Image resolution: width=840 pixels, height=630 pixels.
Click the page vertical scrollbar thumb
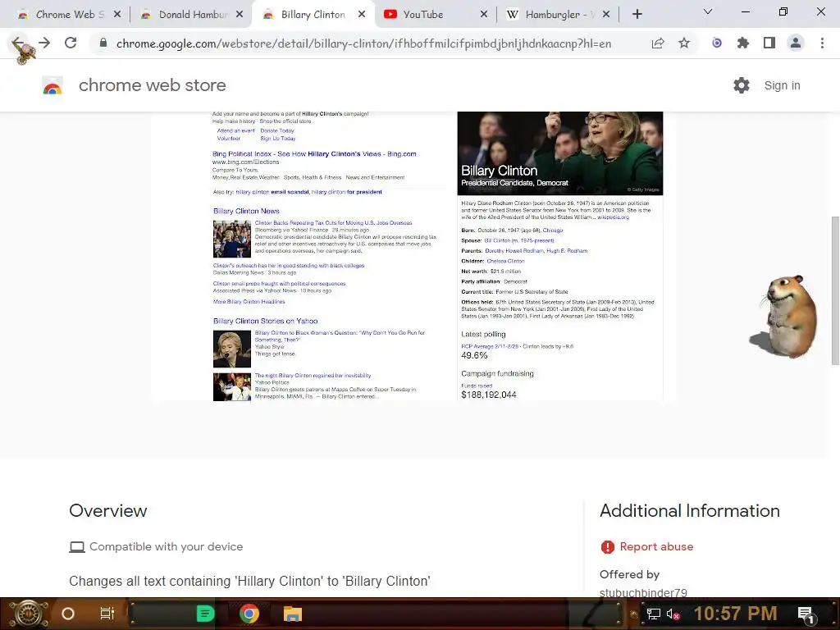(x=834, y=291)
